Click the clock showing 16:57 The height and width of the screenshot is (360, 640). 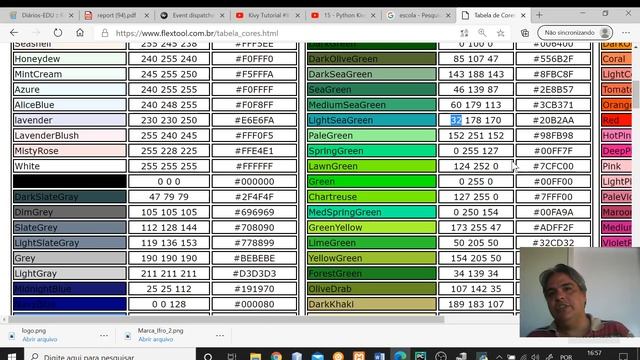click(594, 353)
